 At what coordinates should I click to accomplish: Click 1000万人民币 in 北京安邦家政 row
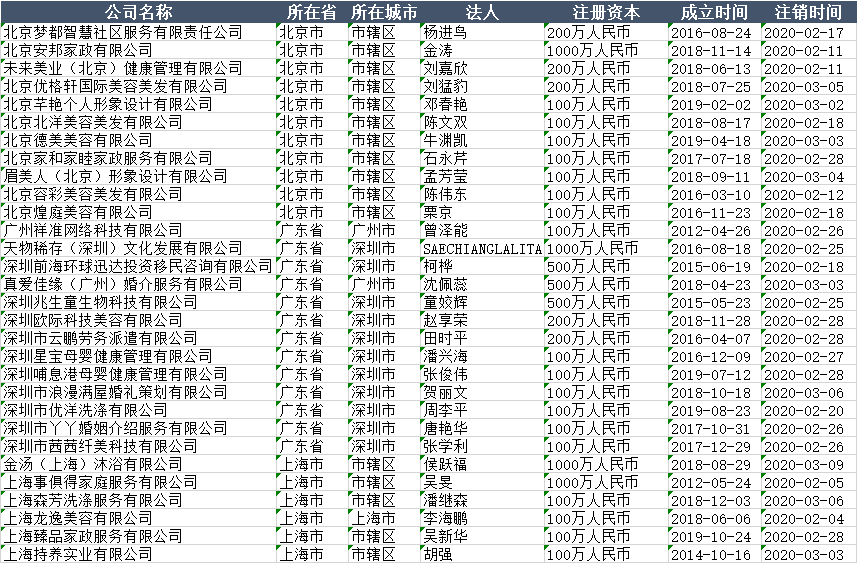[x=606, y=50]
